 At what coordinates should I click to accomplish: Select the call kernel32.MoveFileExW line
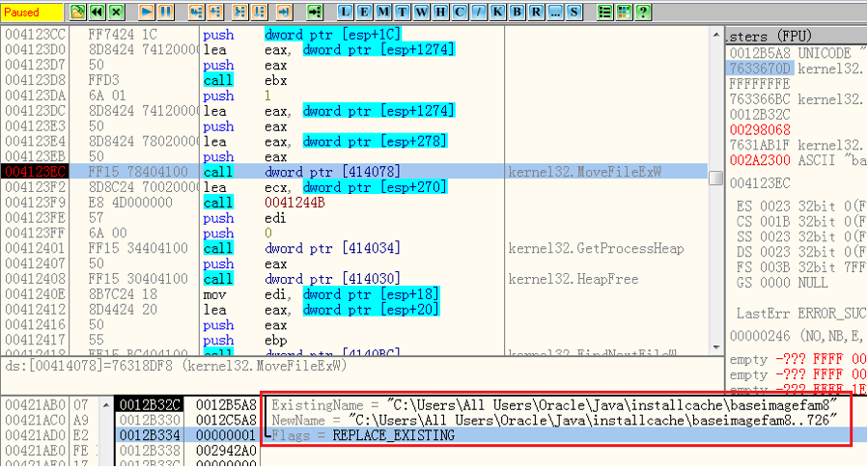point(354,172)
